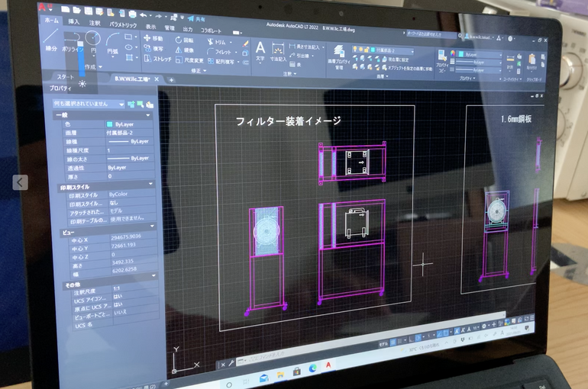Click the keyword search box in title bar
Viewport: 588px width, 389px height.
[431, 34]
